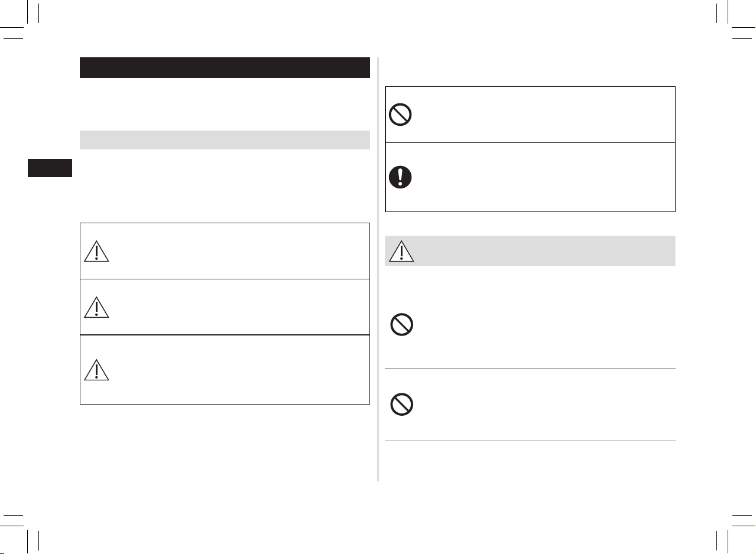The image size is (756, 554).
Task: Click the empty text area beside the mandatory icon
Action: [544, 177]
